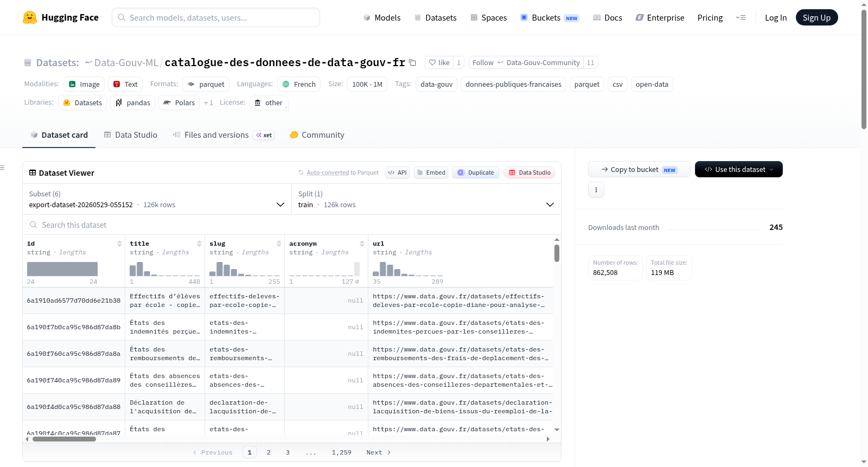This screenshot has width=868, height=467.
Task: Select the Text modality tag
Action: tap(125, 84)
